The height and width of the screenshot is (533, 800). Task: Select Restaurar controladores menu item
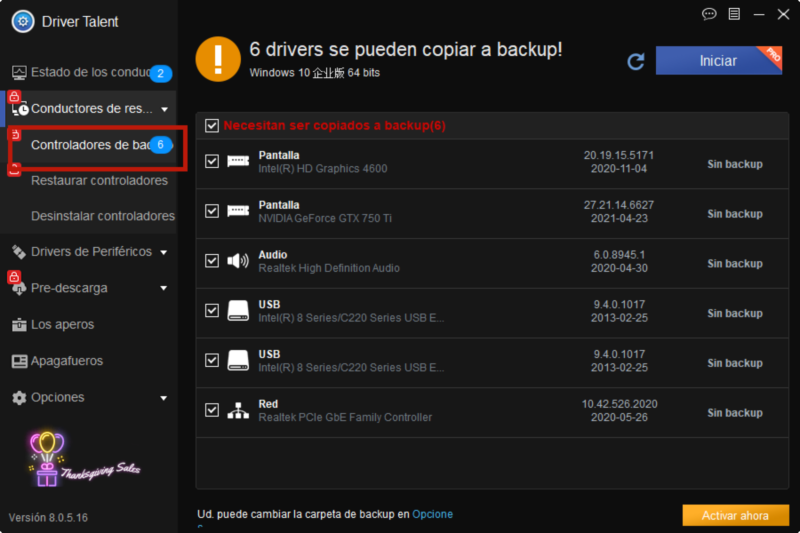(x=99, y=181)
